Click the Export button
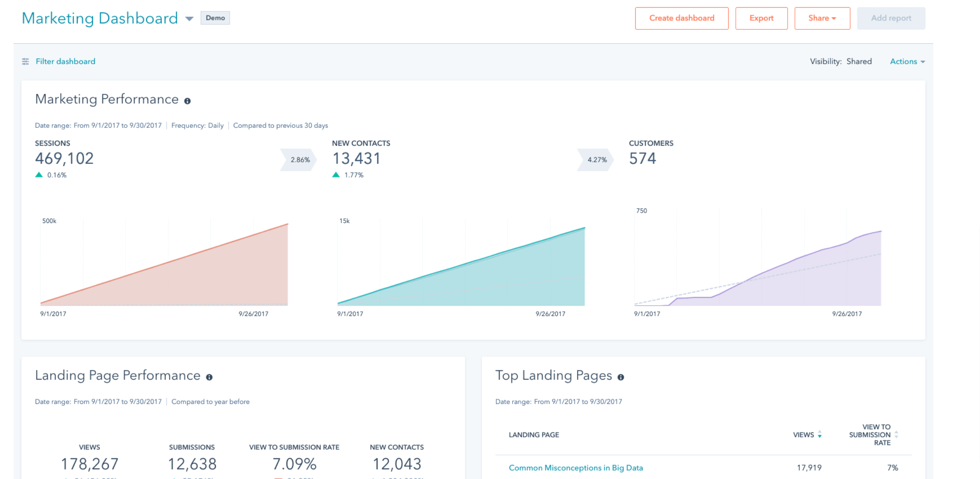Viewport: 980px width, 479px height. [761, 18]
